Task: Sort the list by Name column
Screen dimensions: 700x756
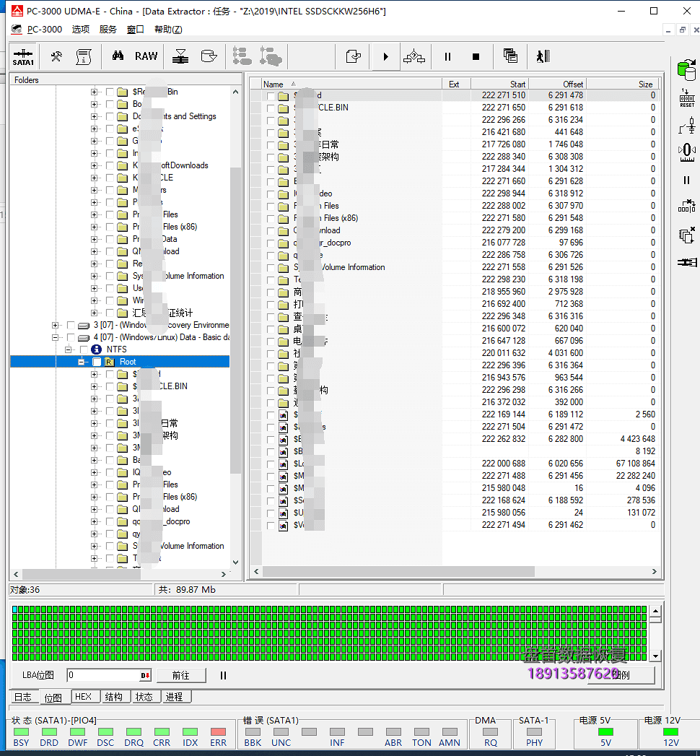Action: 351,84
